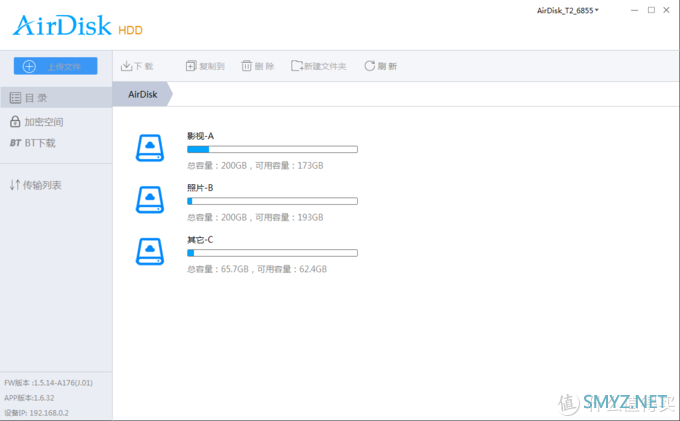Click capacity text showing 可用容量 173GB
This screenshot has height=421, width=680.
point(255,166)
